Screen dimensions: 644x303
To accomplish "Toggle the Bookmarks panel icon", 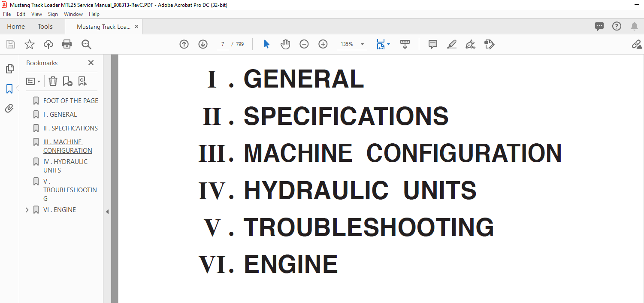I will (x=9, y=89).
